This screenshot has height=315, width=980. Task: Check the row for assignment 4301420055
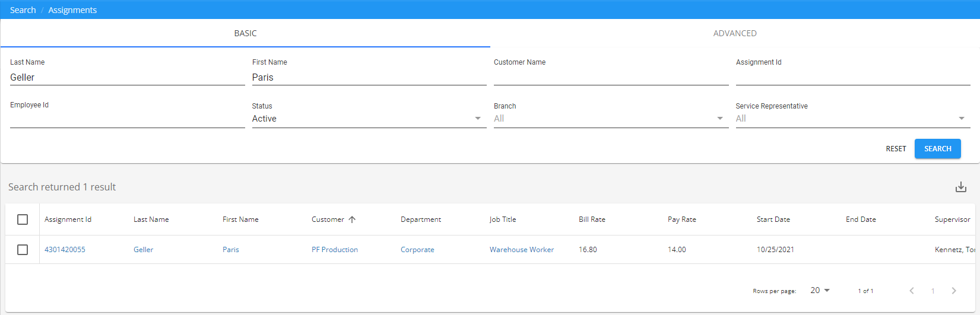point(23,250)
